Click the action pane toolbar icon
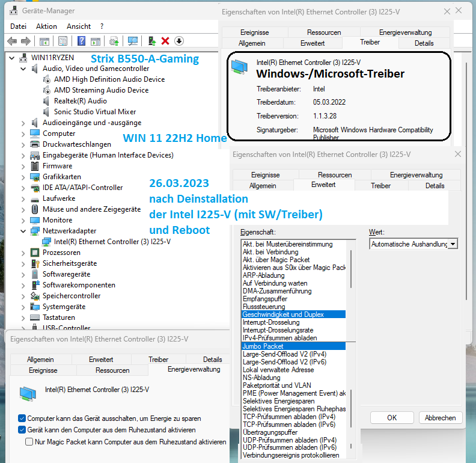Viewport: 476px width, 463px height. [x=96, y=41]
